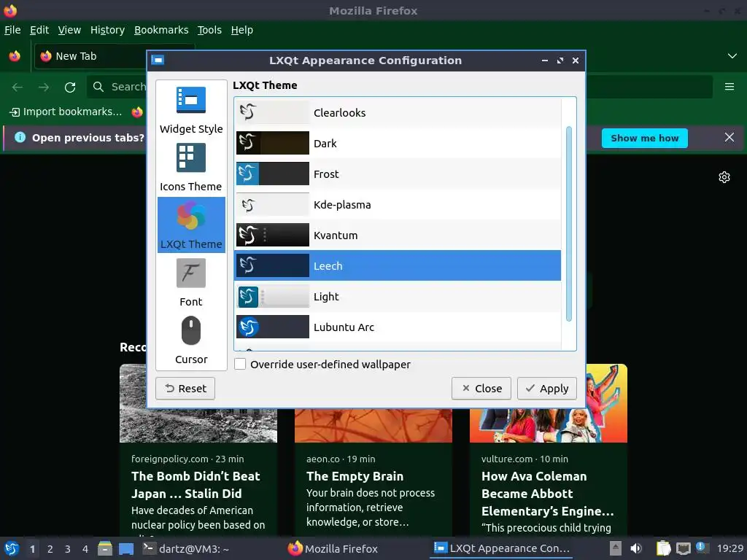Select the Clearlooks theme
Image resolution: width=747 pixels, height=560 pixels.
pos(398,112)
